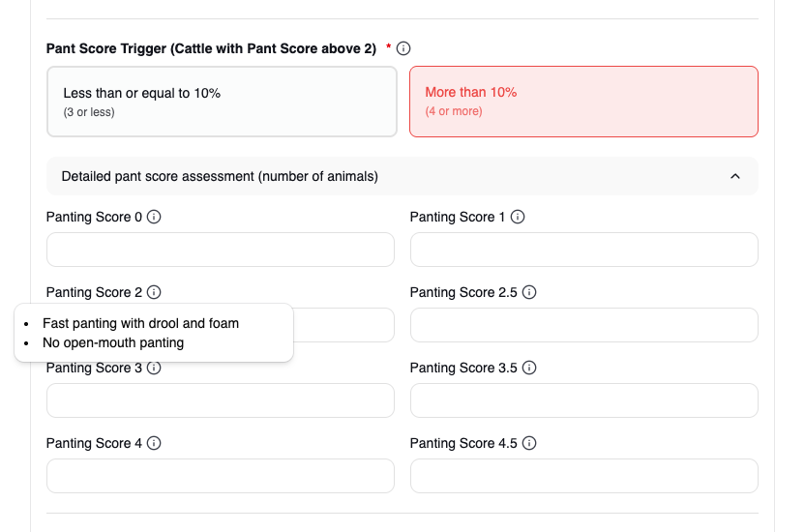Viewport: 805px width, 532px height.
Task: Click the Panting Score 2.5 input field
Action: tap(584, 325)
